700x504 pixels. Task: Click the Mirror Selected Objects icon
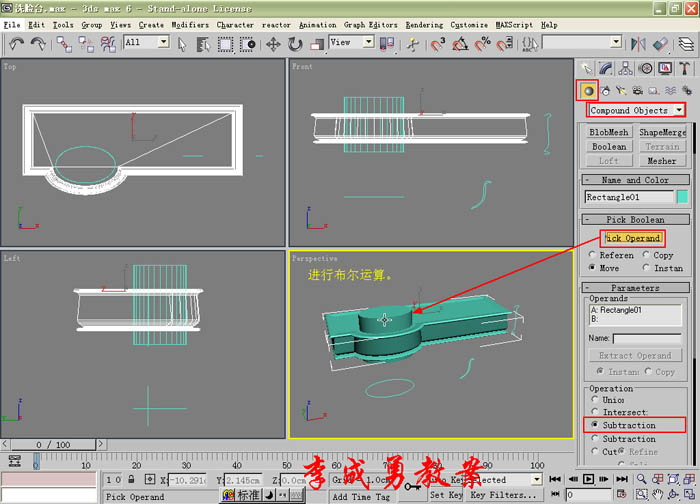point(638,44)
